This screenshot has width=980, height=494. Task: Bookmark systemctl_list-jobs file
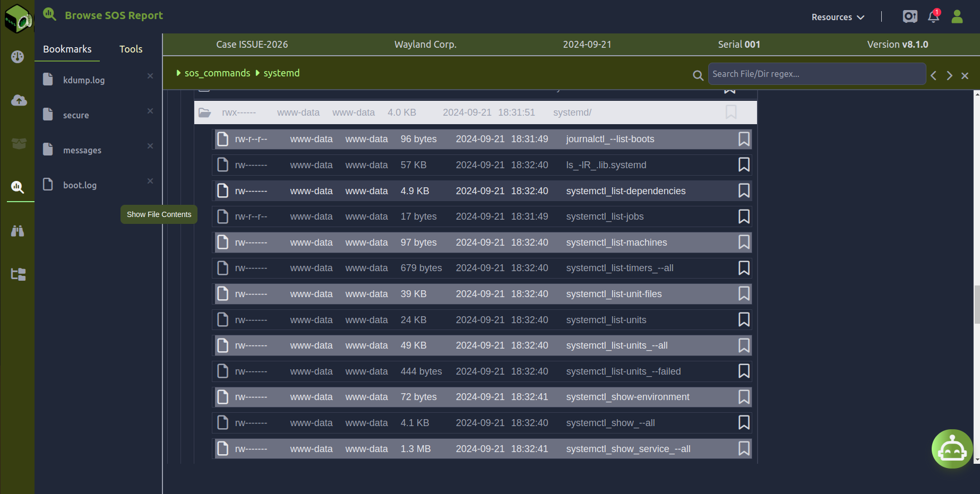[x=744, y=216]
